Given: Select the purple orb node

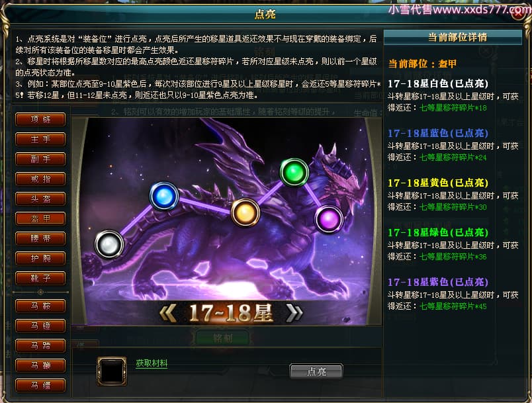Looking at the screenshot, I should click(x=328, y=219).
